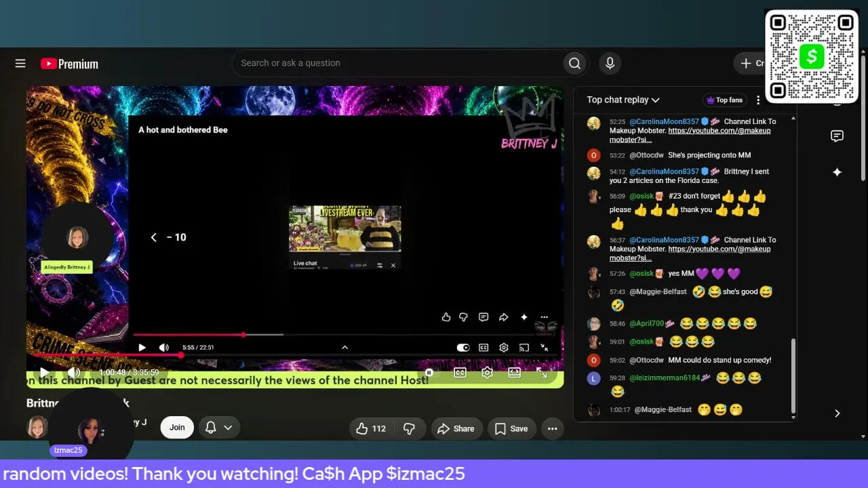The image size is (868, 488).
Task: Open chat three-dot options menu
Action: coord(758,100)
